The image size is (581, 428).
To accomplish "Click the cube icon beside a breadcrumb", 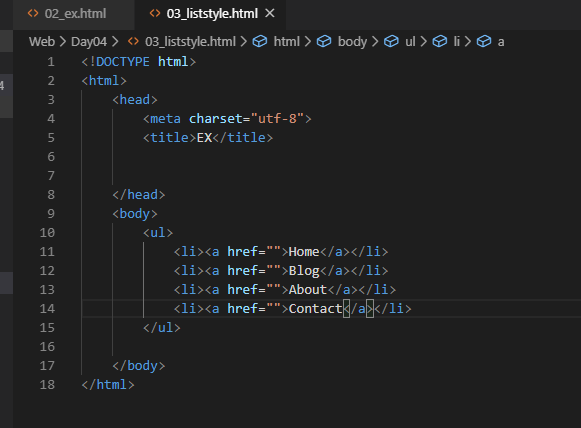I will [484, 41].
